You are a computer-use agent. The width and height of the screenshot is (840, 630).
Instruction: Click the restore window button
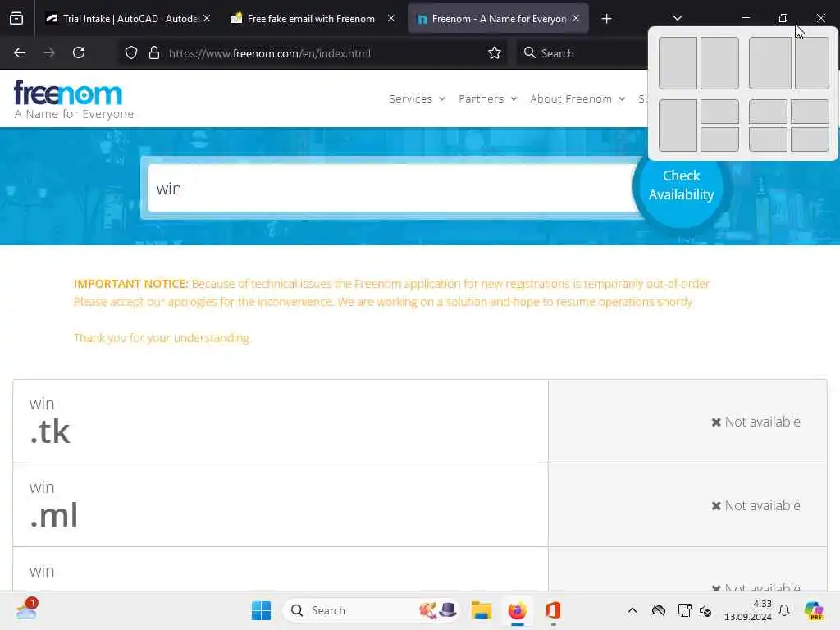pos(783,18)
